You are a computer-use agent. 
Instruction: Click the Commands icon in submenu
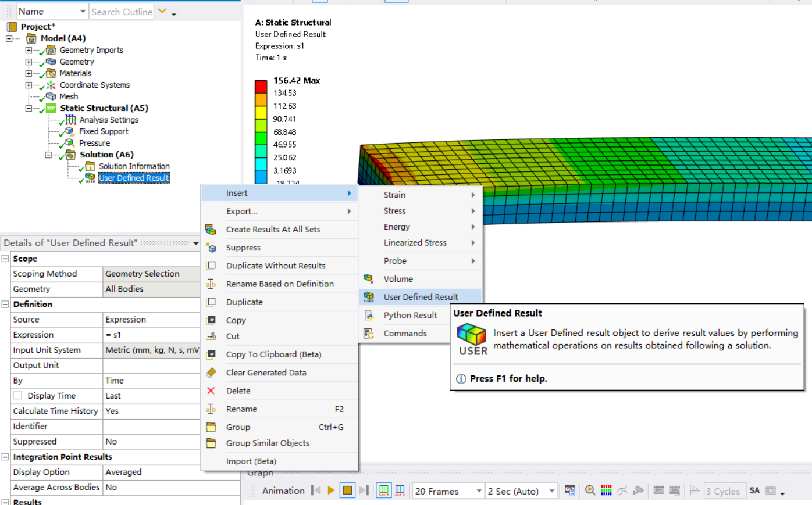[x=368, y=334]
